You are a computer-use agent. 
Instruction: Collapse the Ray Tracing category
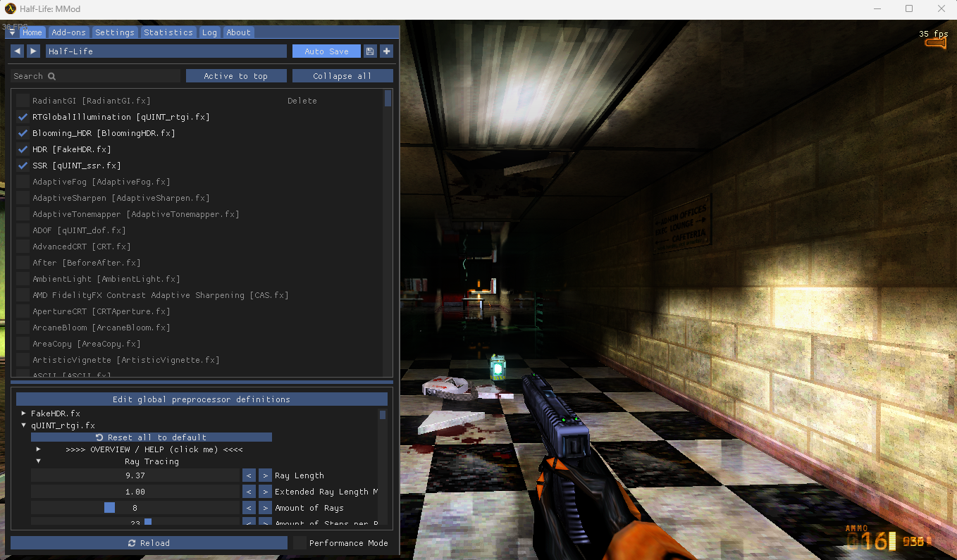38,461
